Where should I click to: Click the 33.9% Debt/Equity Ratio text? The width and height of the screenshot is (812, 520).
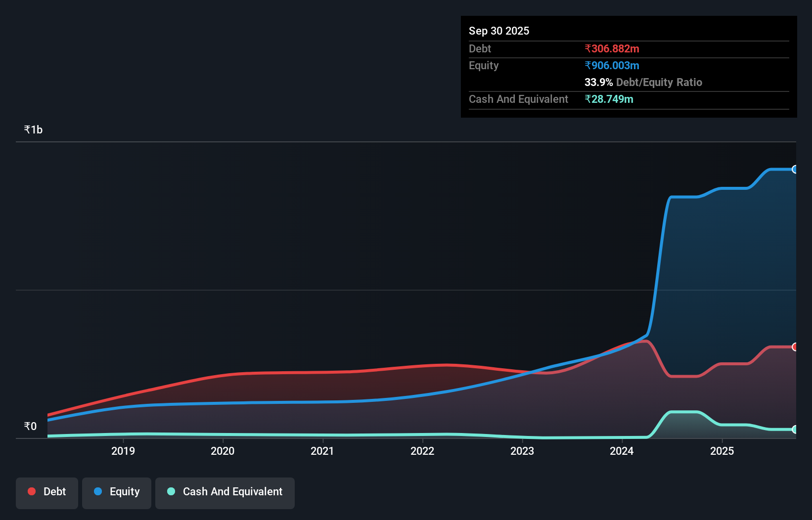click(643, 82)
